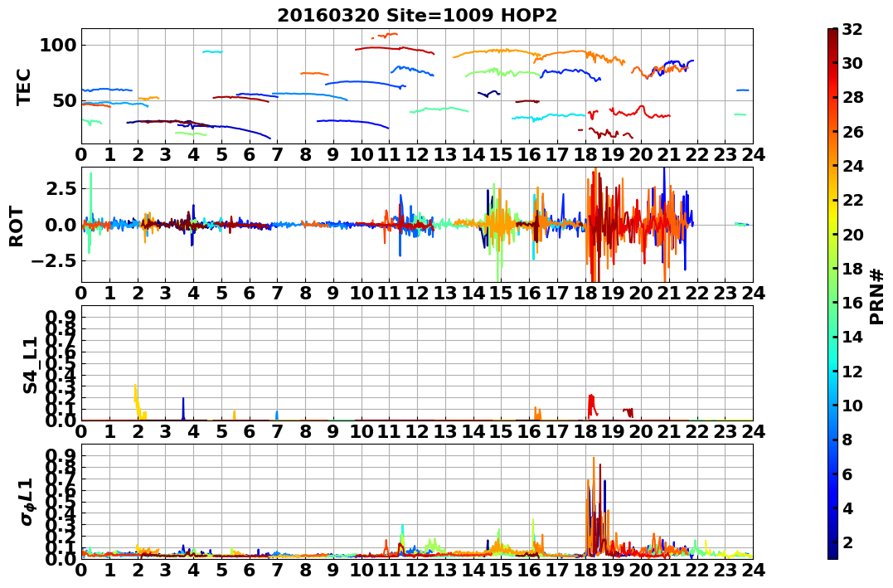Click hour 20 tick label below the S4_L1 panel
The height and width of the screenshot is (588, 893).
pos(641,431)
